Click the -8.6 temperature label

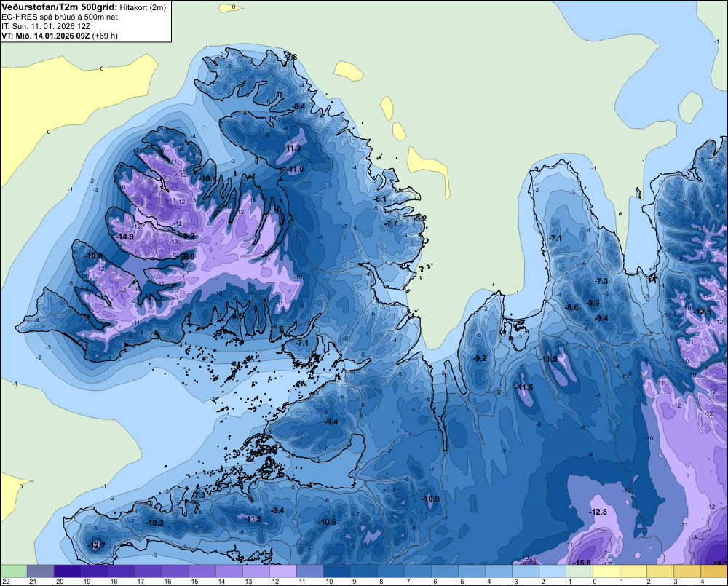pyautogui.click(x=571, y=307)
